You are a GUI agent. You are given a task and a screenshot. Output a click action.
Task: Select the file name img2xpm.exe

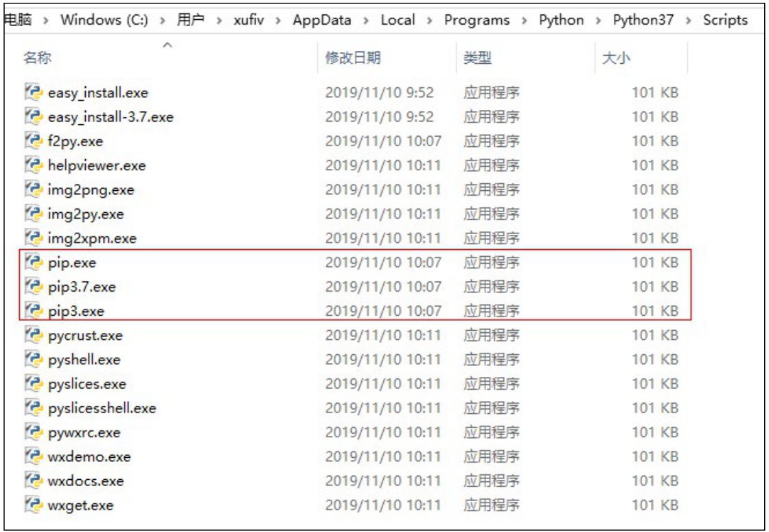click(x=92, y=238)
